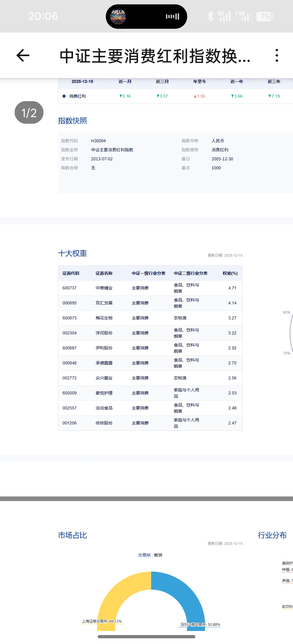Image resolution: width=293 pixels, height=644 pixels.
Task: Click the 行业分布 section heading
Action: point(272,535)
